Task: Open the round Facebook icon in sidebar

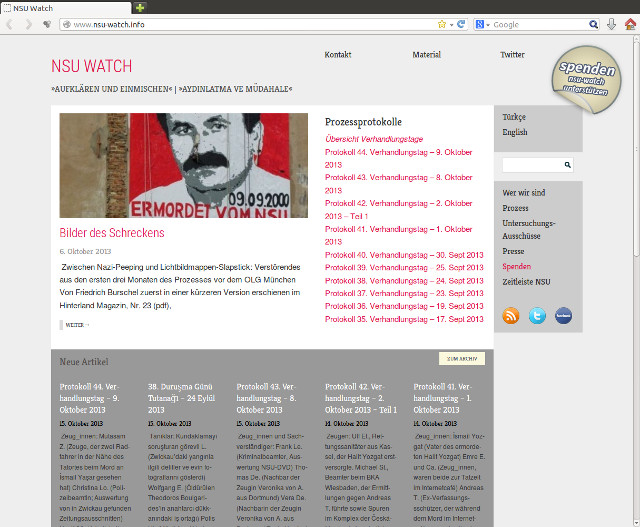Action: coord(563,316)
